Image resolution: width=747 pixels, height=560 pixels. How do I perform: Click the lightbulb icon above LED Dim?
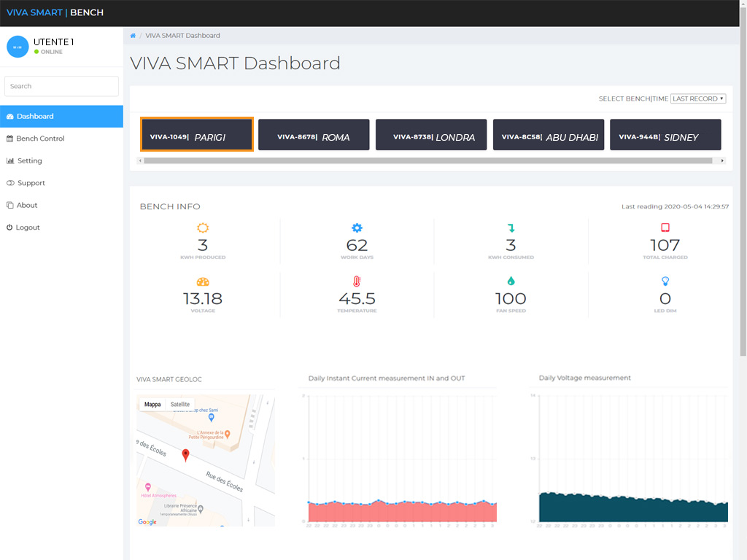coord(665,281)
